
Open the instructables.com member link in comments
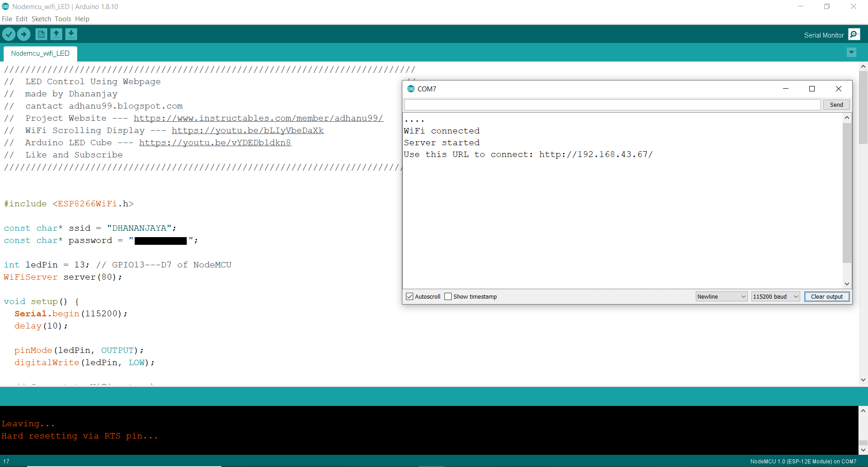coord(259,118)
